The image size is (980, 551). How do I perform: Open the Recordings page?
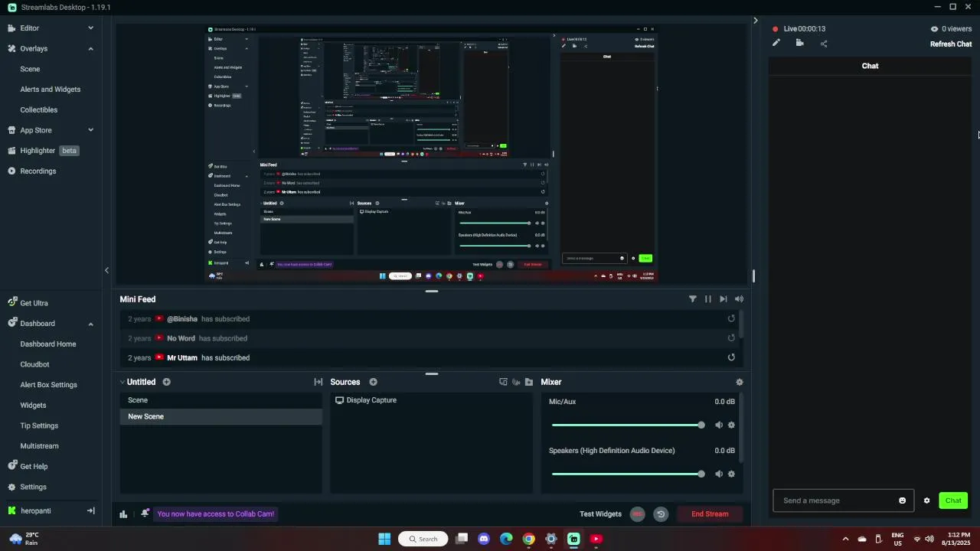(x=38, y=171)
